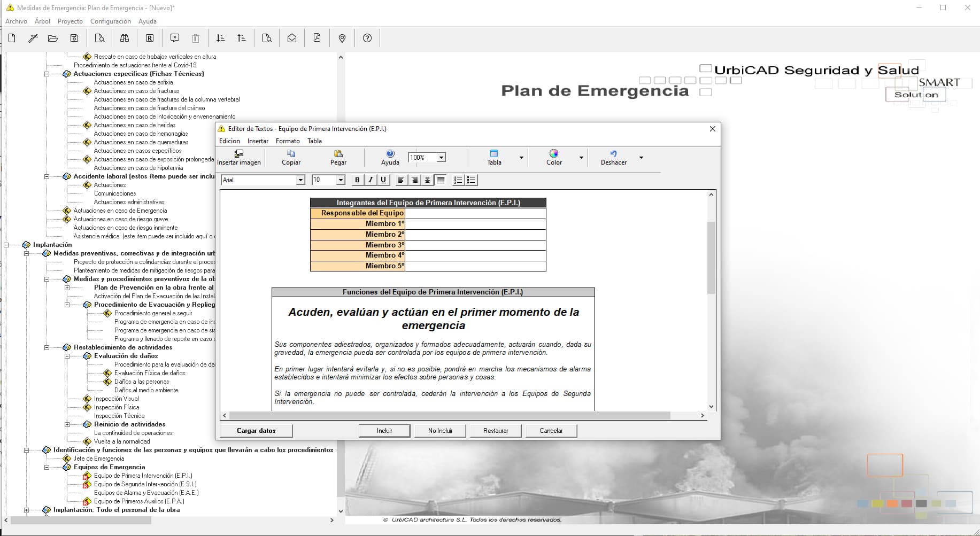Toggle underline formatting in the editor
This screenshot has width=980, height=536.
coord(383,180)
